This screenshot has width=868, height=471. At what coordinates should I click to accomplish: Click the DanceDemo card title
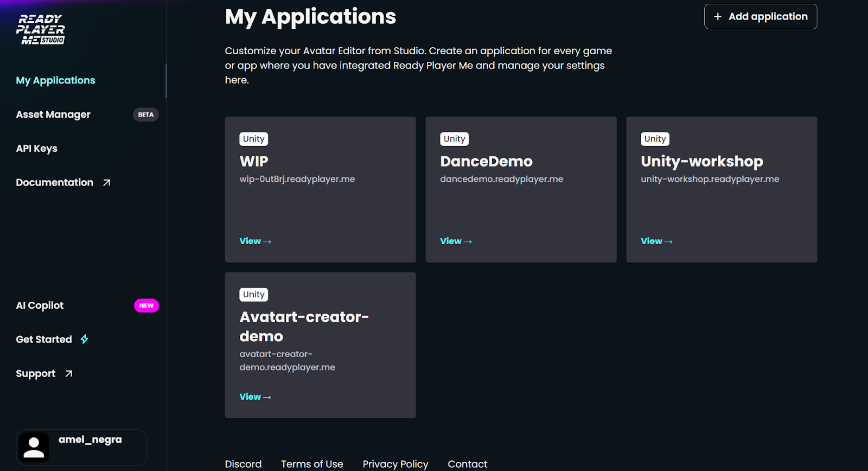coord(487,161)
